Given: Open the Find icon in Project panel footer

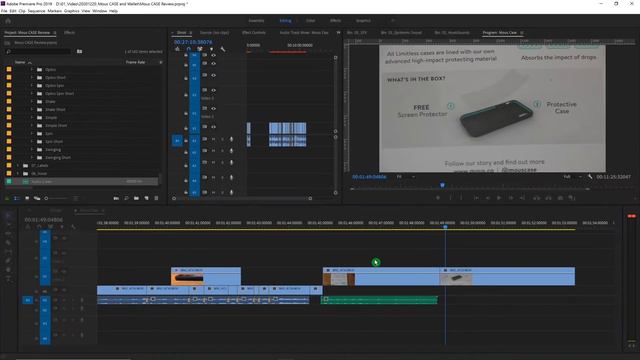Looking at the screenshot, I should pyautogui.click(x=126, y=198).
